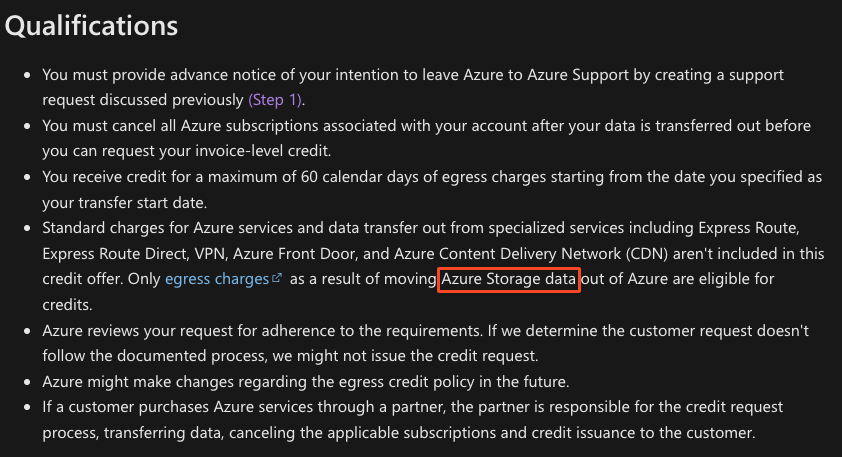
Task: Open the egress charges link
Action: [217, 279]
